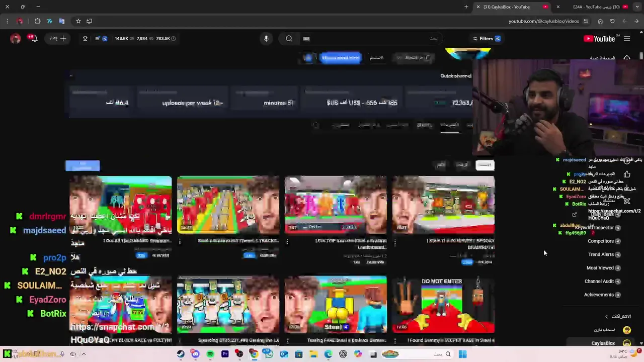Open the Competitors vidIQ item

click(604, 241)
